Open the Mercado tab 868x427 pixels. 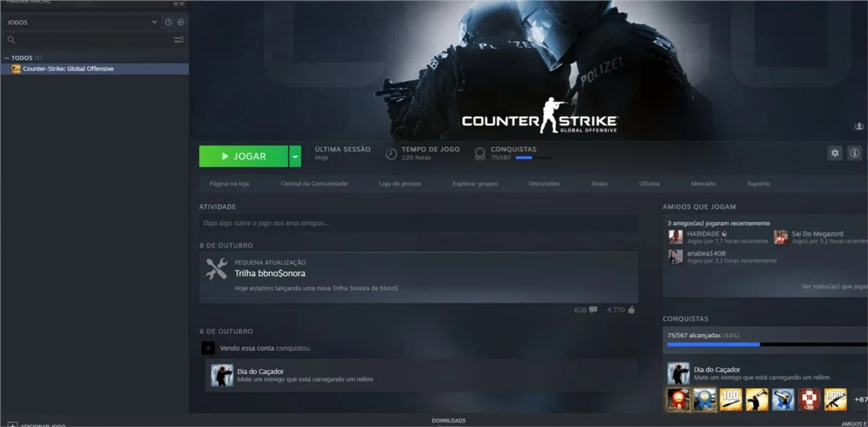pos(703,183)
